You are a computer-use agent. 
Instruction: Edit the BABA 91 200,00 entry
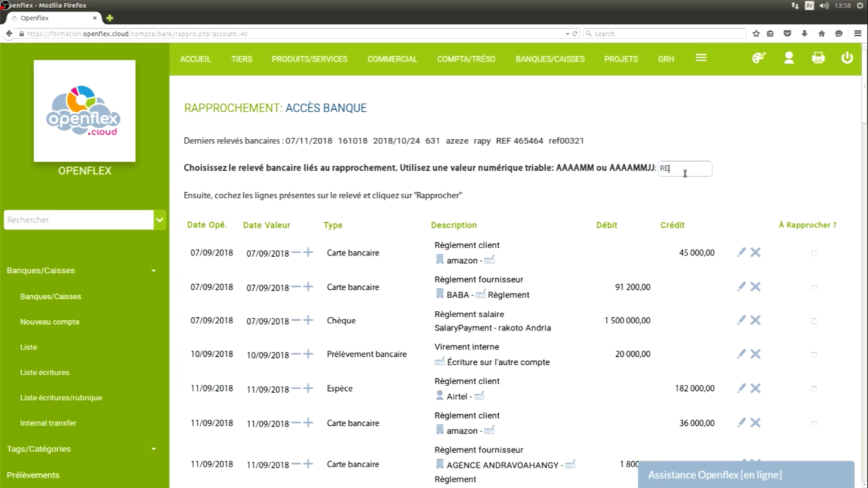click(741, 287)
